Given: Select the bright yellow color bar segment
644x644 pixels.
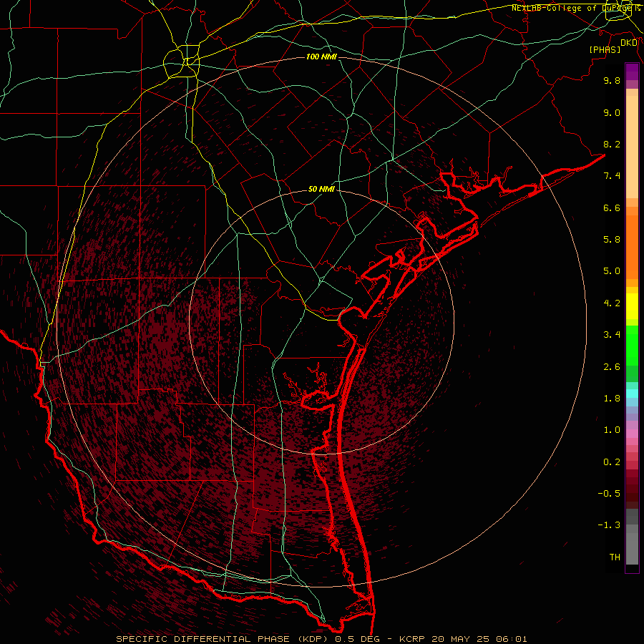Looking at the screenshot, I should pyautogui.click(x=632, y=306).
